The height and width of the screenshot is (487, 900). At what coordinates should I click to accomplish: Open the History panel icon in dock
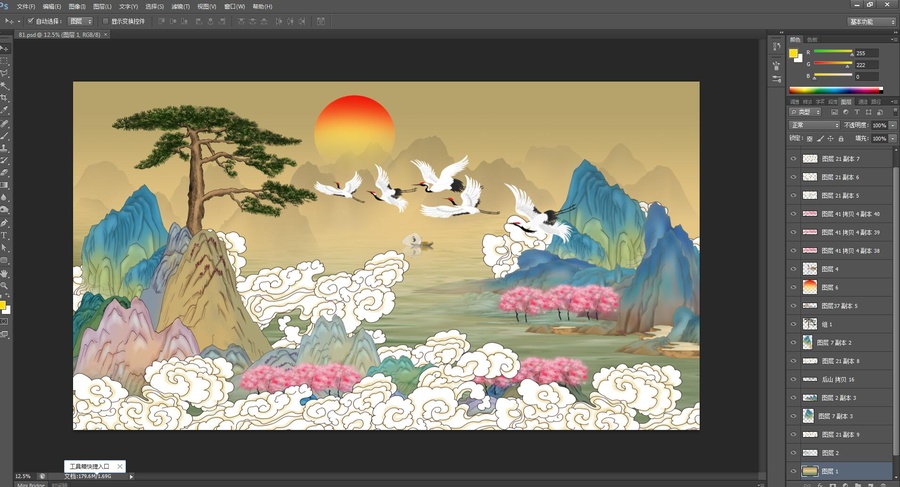point(777,47)
